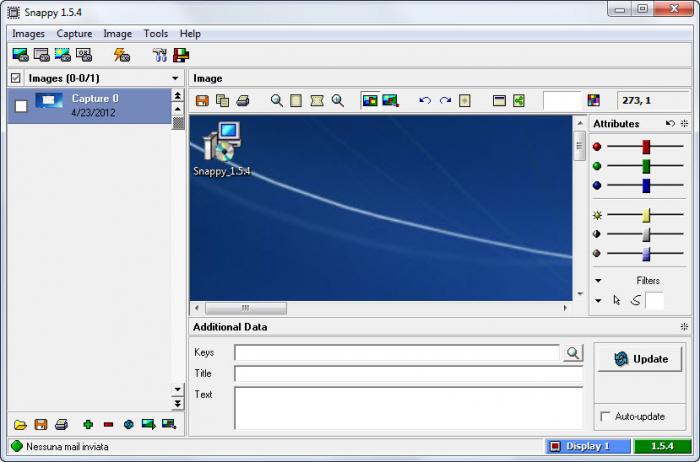
Task: Open images with the yellow folder icon
Action: click(20, 425)
